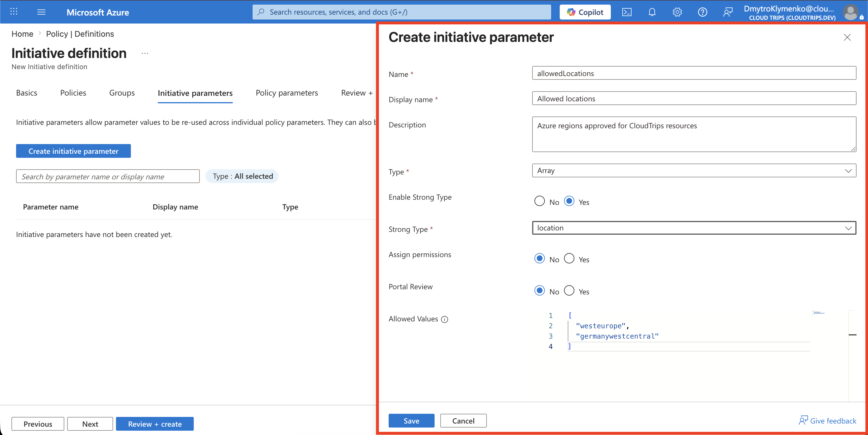This screenshot has height=435, width=868.
Task: Focus the Name field with allowedLocations
Action: coord(694,73)
